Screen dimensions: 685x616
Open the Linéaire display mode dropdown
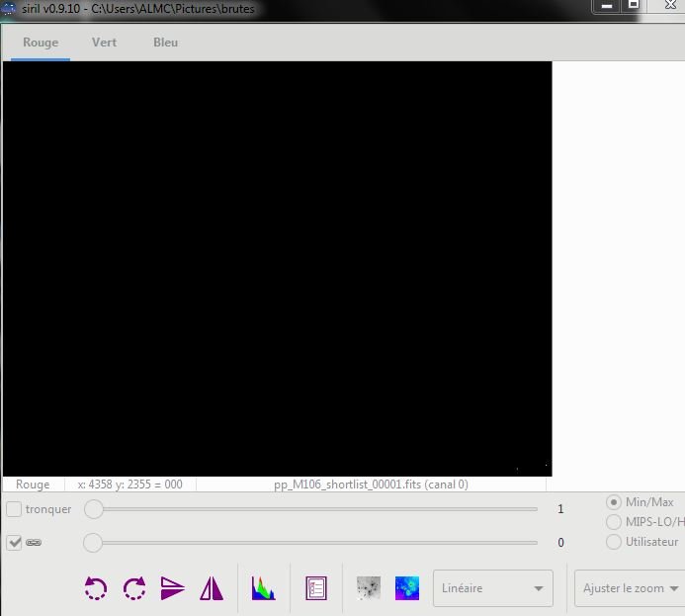[x=493, y=588]
